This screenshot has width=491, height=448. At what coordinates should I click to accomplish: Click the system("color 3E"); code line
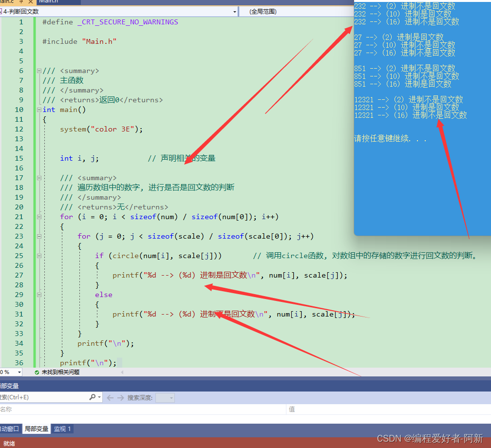pos(101,129)
